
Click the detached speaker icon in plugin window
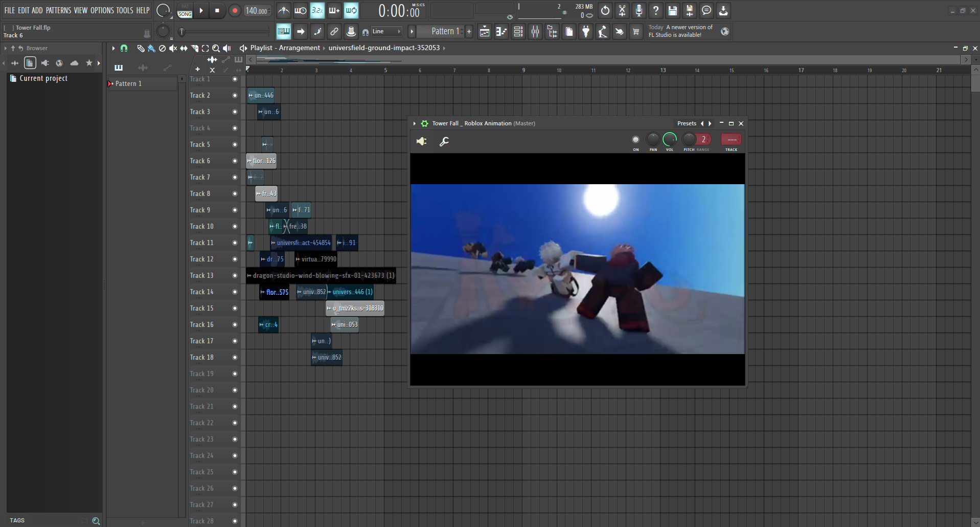pyautogui.click(x=422, y=141)
